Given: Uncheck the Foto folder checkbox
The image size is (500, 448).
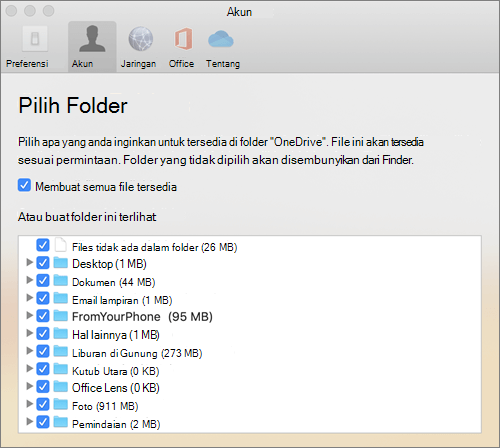Looking at the screenshot, I should 43,404.
